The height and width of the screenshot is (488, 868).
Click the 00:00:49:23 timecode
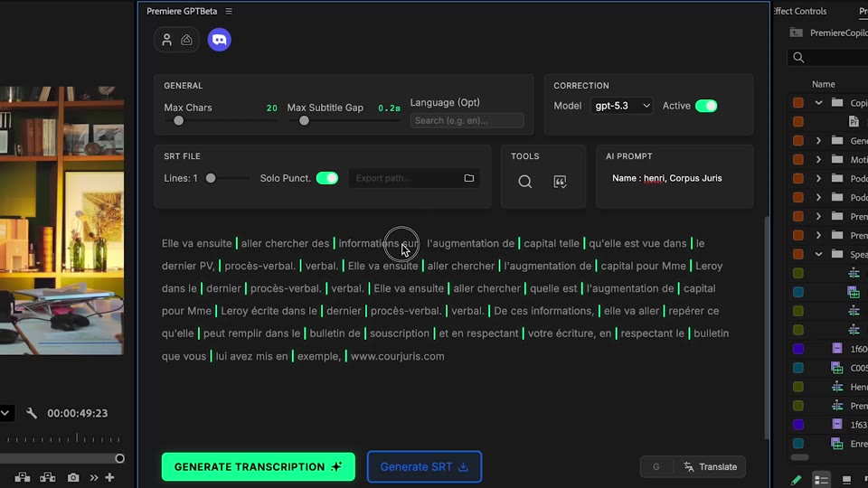78,413
